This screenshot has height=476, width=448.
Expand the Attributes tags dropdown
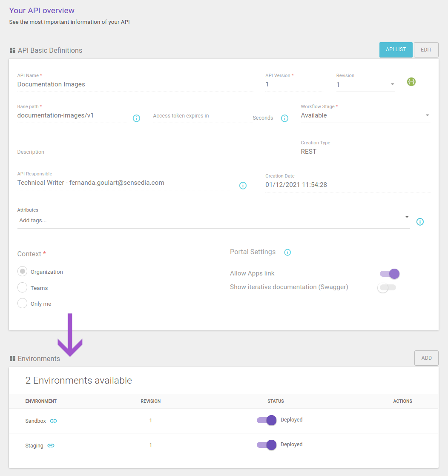coord(407,217)
